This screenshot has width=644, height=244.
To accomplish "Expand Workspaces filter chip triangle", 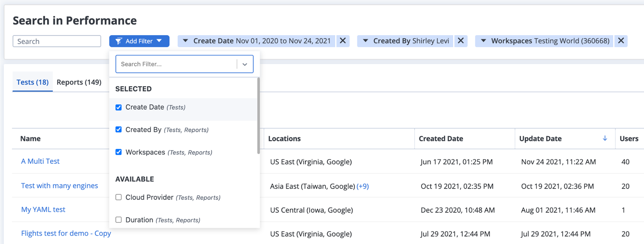I will tap(483, 41).
